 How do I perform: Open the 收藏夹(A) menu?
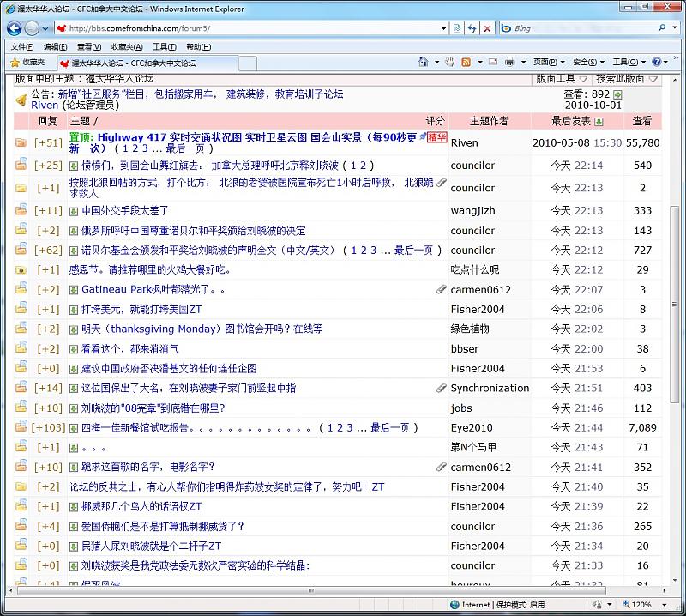(127, 46)
